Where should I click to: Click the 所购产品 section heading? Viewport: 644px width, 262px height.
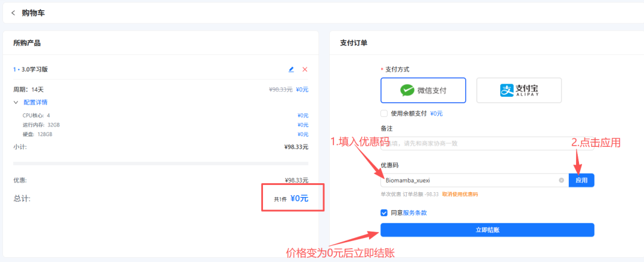27,43
